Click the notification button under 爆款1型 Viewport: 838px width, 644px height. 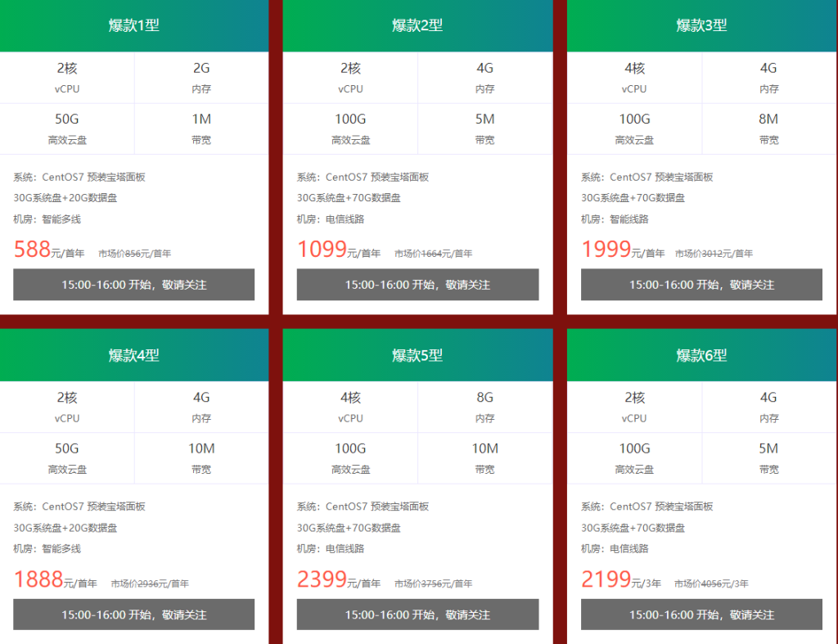coord(133,285)
